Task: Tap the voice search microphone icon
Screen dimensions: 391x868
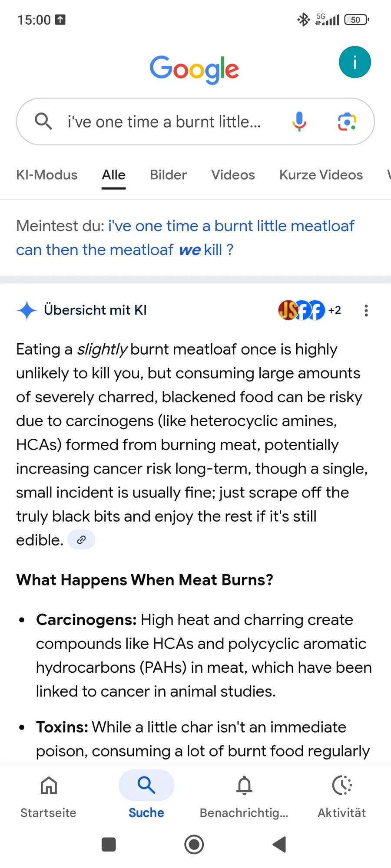Action: [299, 122]
